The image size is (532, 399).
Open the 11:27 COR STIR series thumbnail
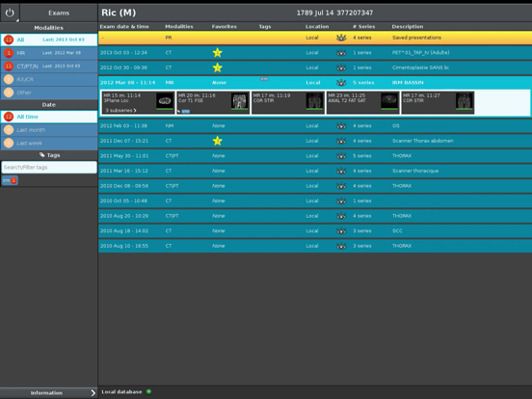tap(438, 102)
